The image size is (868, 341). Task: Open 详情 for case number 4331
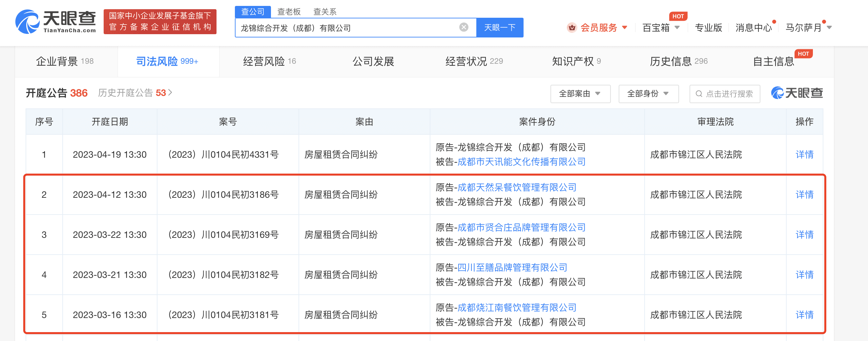[805, 154]
